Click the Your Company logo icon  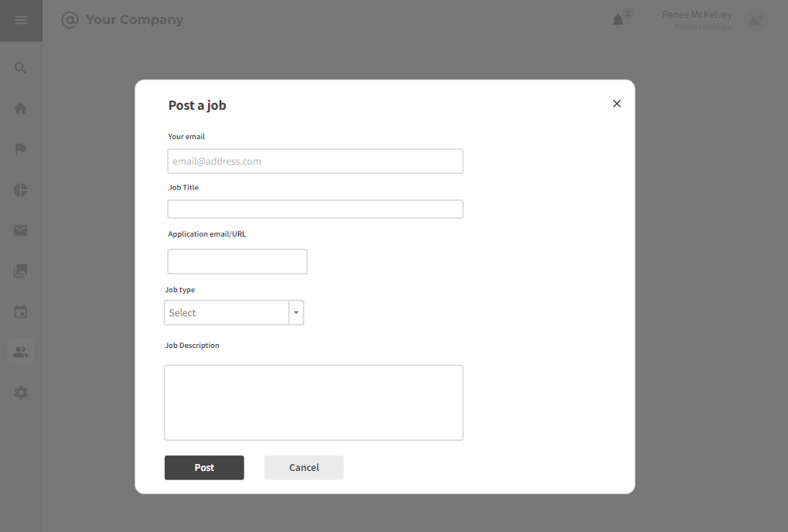[70, 19]
